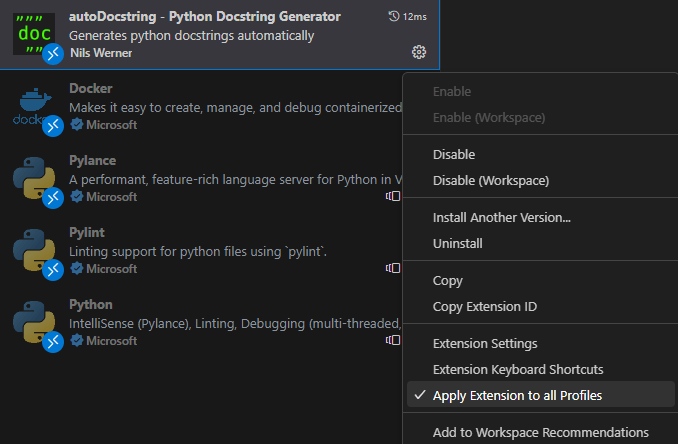This screenshot has height=444, width=678.
Task: Click the remote badge on the Pylance icon
Action: pos(53,198)
